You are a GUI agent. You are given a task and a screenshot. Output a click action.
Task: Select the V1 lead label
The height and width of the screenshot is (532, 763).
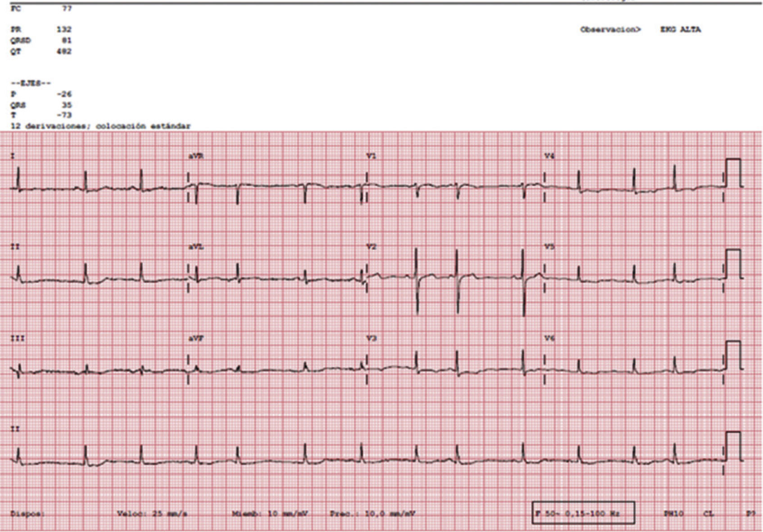coord(371,156)
